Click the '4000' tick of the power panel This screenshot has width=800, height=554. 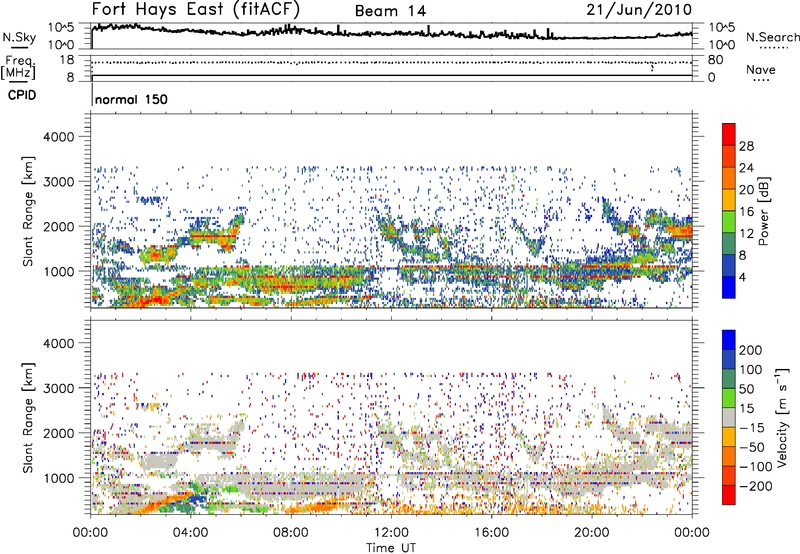(58, 137)
